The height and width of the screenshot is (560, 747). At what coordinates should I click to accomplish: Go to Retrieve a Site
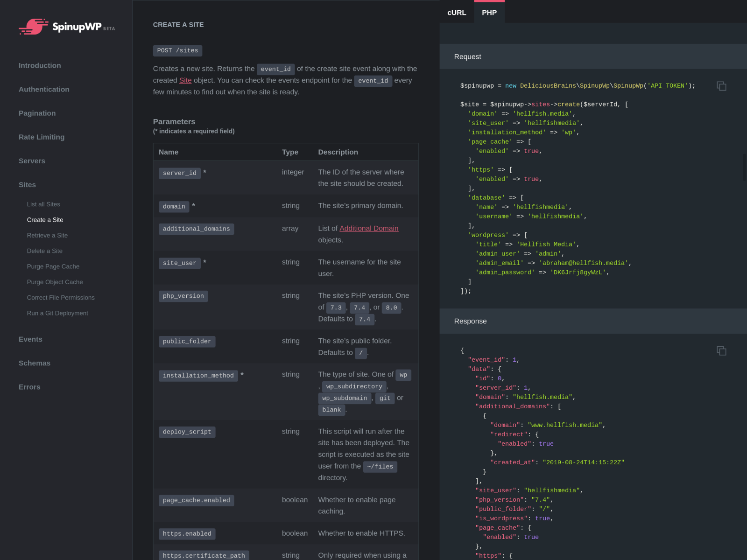(x=47, y=236)
